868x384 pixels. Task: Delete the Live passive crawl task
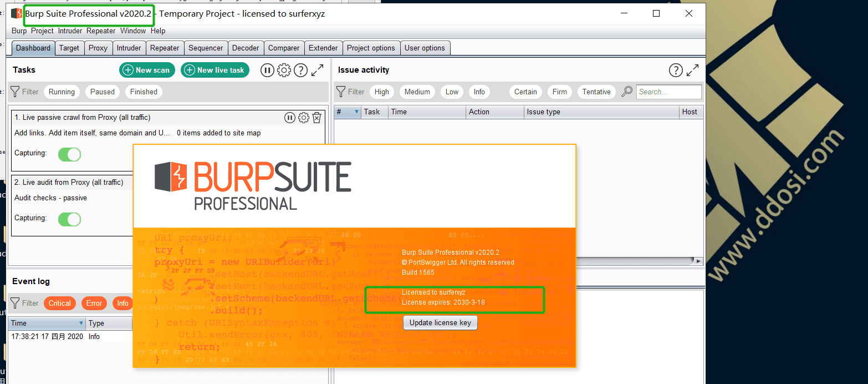click(316, 117)
